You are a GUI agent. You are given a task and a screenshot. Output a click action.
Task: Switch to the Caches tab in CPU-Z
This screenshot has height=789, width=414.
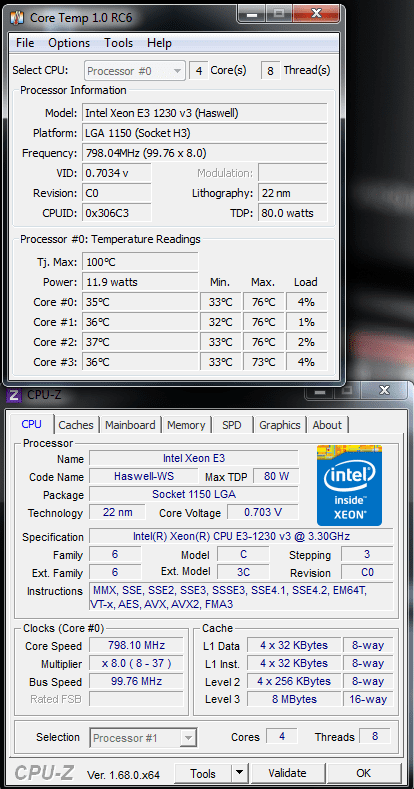pyautogui.click(x=76, y=425)
